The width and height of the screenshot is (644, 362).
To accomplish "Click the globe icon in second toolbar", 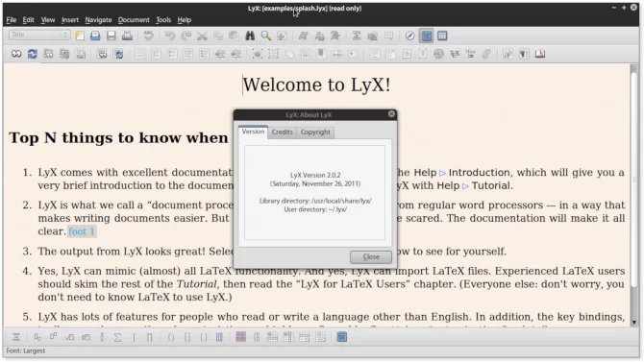I will (438, 54).
